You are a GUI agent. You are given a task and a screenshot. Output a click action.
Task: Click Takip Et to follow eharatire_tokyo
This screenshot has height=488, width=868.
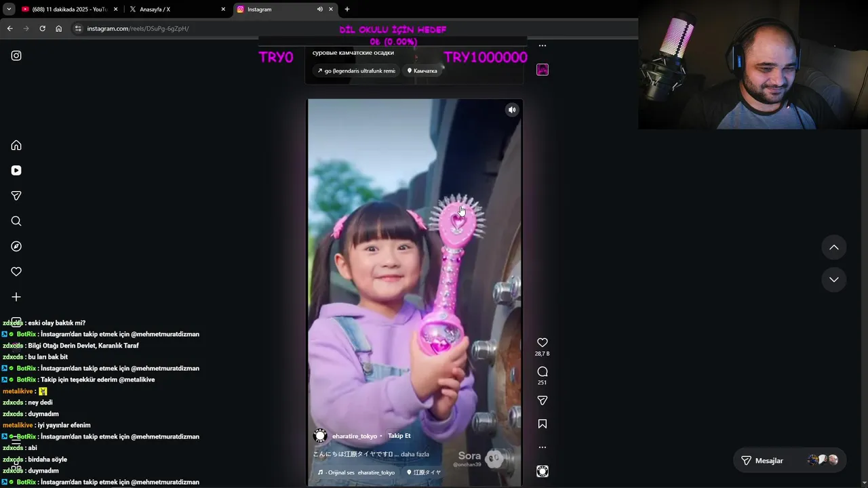pos(399,436)
